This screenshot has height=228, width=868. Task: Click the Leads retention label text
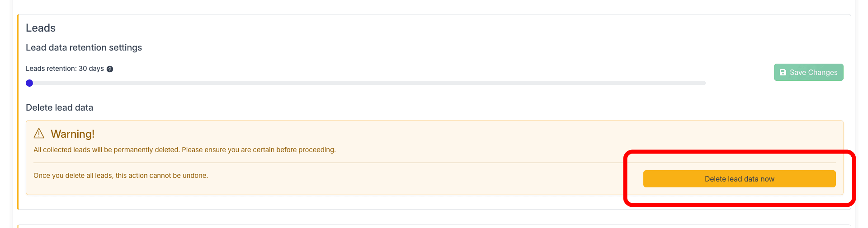coord(51,69)
